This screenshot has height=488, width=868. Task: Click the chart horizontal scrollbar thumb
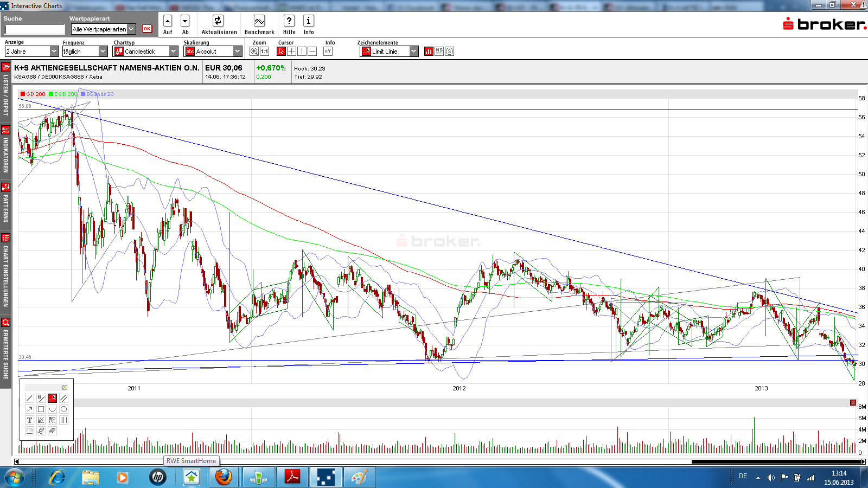[x=776, y=462]
